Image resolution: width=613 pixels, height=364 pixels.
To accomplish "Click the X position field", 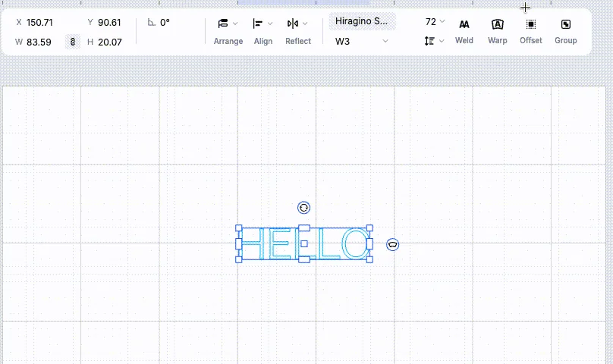I will click(39, 22).
